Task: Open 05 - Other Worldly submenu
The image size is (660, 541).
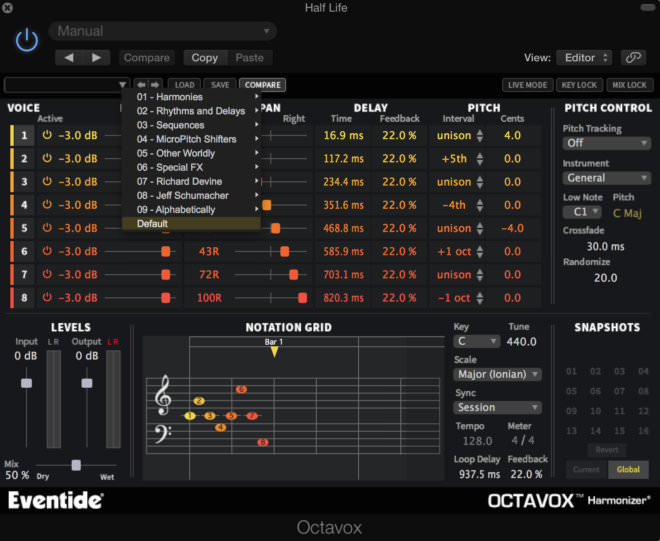Action: (192, 153)
